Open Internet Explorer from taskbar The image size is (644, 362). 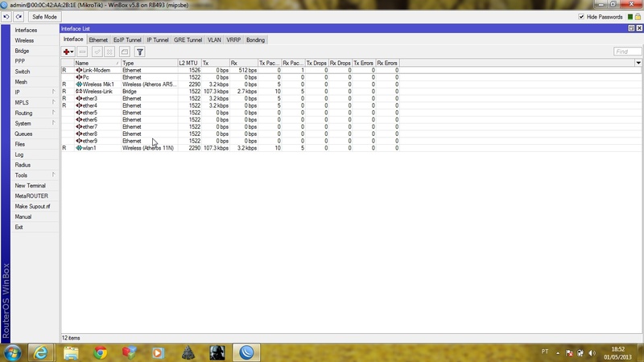[x=40, y=352]
